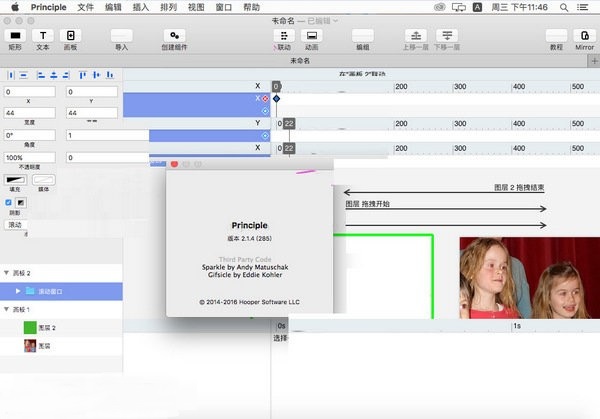Click Send Backward (下移一层) icon
The height and width of the screenshot is (419, 600).
(x=447, y=35)
